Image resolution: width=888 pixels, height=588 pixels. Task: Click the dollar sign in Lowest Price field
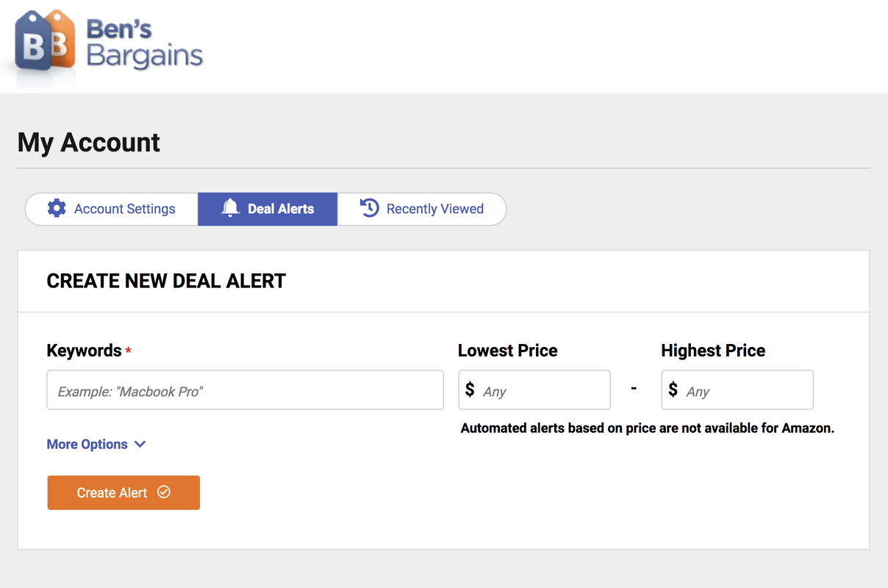(470, 390)
